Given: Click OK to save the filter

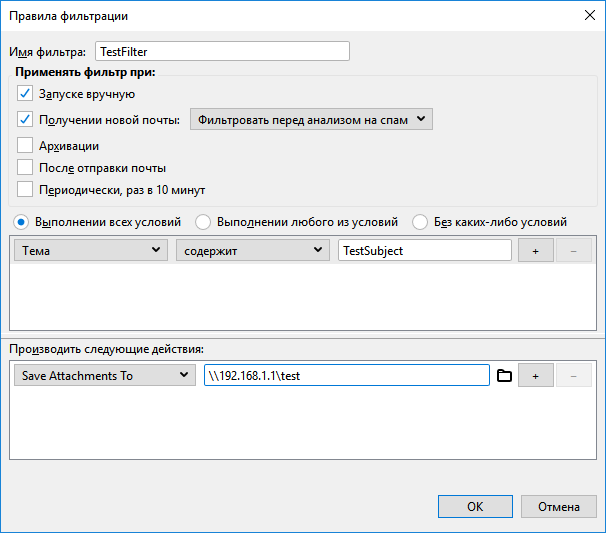Looking at the screenshot, I should tap(475, 506).
